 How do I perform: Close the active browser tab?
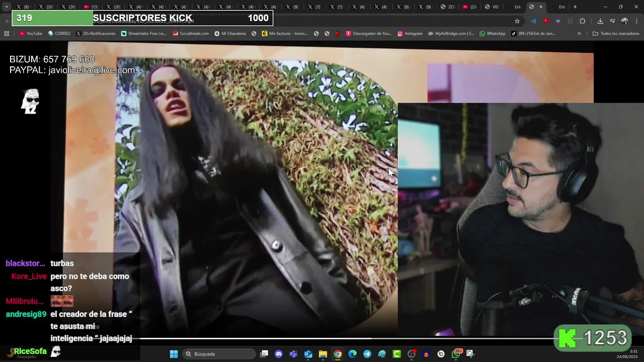(x=541, y=7)
